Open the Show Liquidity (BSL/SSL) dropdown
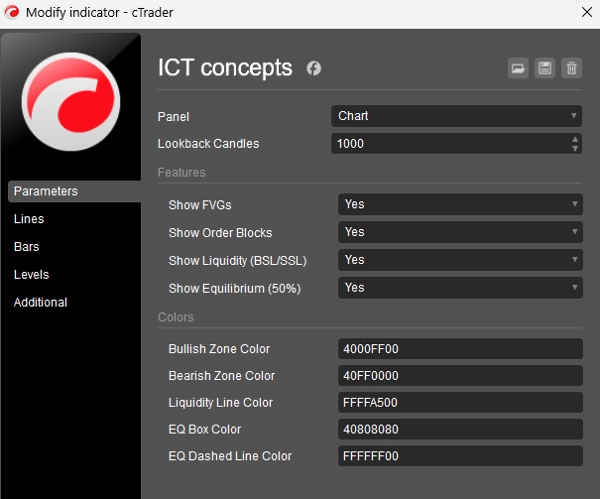Screen dimensions: 600x499 460,260
